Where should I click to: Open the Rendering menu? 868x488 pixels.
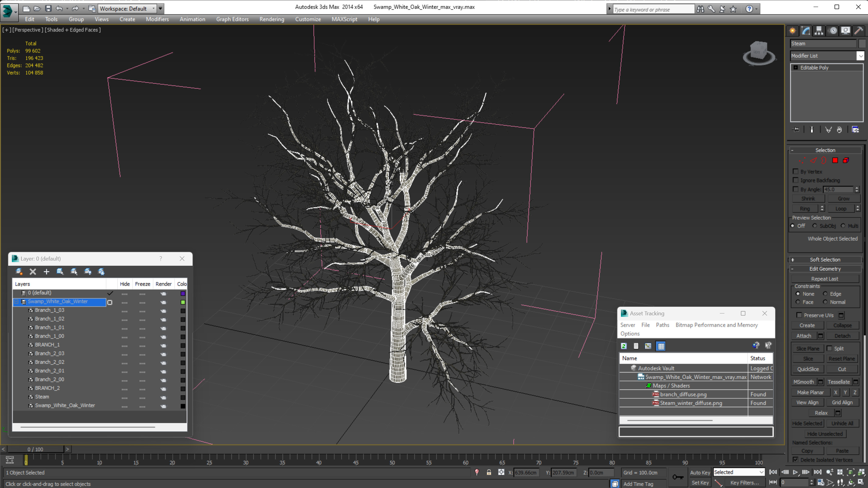(x=272, y=19)
